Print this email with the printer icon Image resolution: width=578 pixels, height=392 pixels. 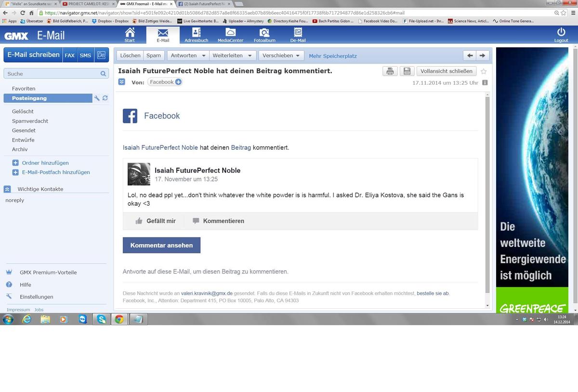click(x=390, y=71)
